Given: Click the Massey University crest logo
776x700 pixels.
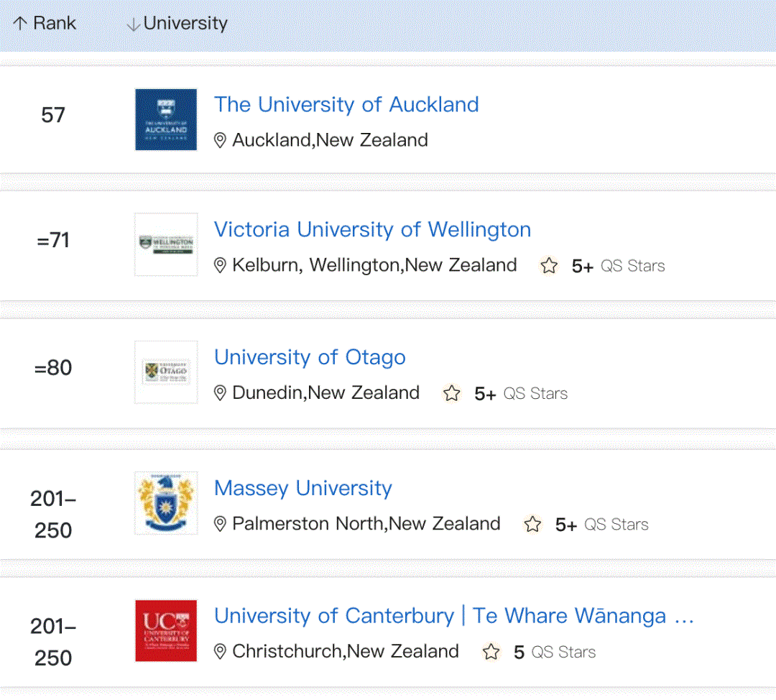Looking at the screenshot, I should click(x=166, y=503).
